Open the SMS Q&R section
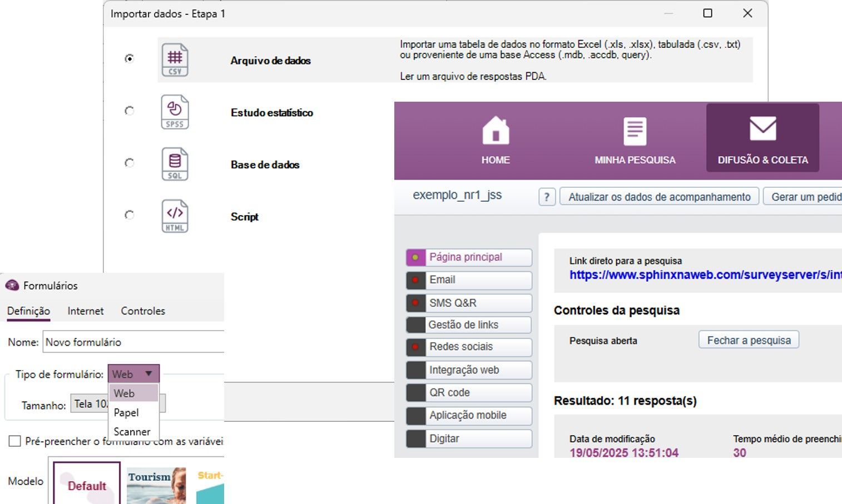This screenshot has width=842, height=504. 469,303
